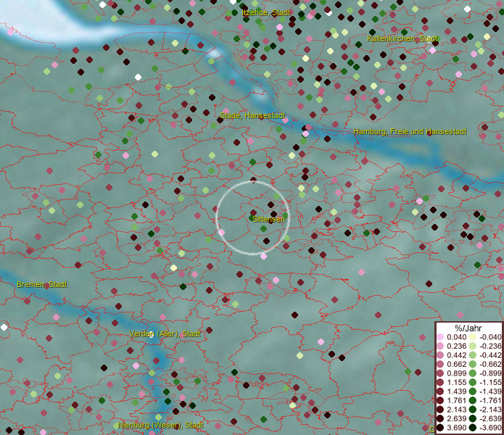
Task: Click the -1.761 legend value
Action: coord(490,400)
